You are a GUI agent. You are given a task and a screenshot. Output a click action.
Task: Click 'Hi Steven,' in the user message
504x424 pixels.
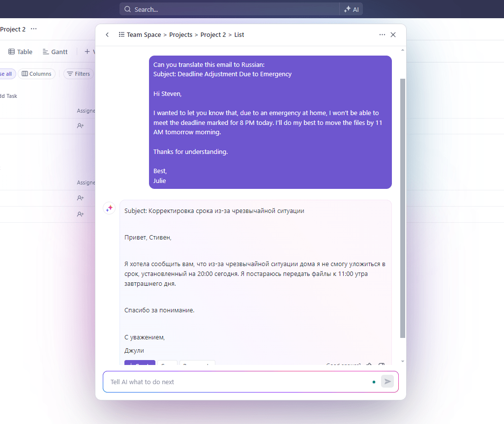168,93
